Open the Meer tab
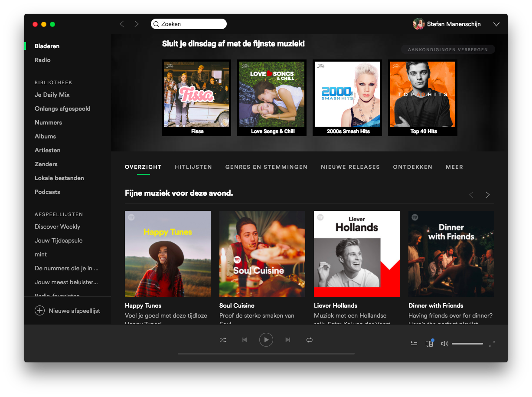This screenshot has height=397, width=532. coord(454,167)
